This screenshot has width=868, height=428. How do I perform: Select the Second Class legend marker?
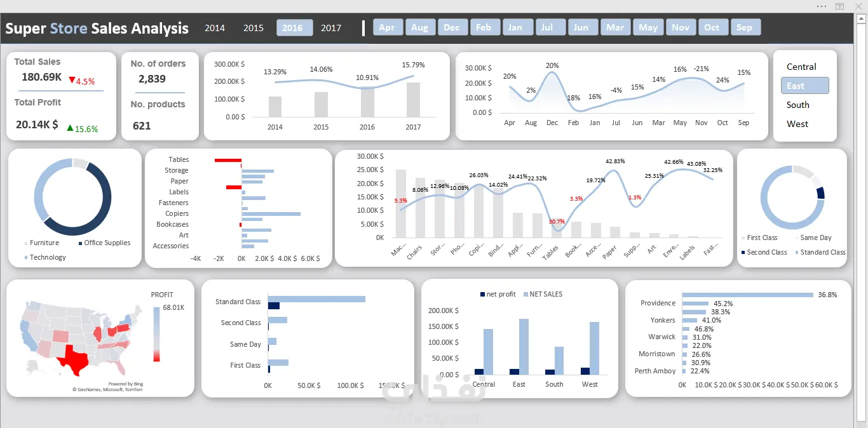pos(743,253)
